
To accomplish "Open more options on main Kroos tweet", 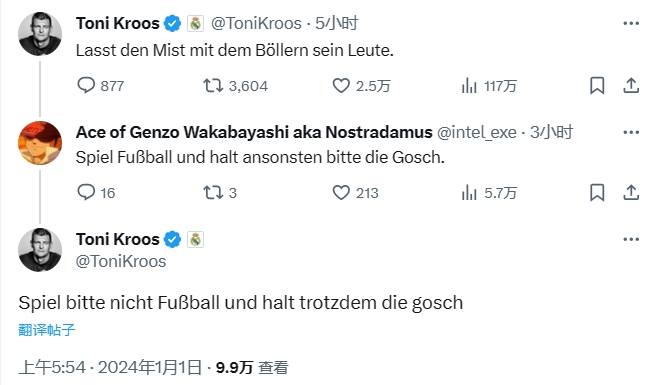I will tap(631, 239).
